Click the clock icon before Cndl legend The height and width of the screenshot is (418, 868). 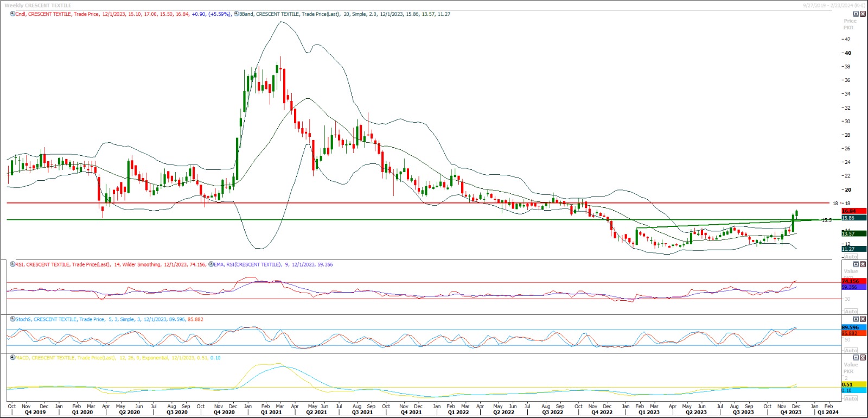[x=12, y=14]
